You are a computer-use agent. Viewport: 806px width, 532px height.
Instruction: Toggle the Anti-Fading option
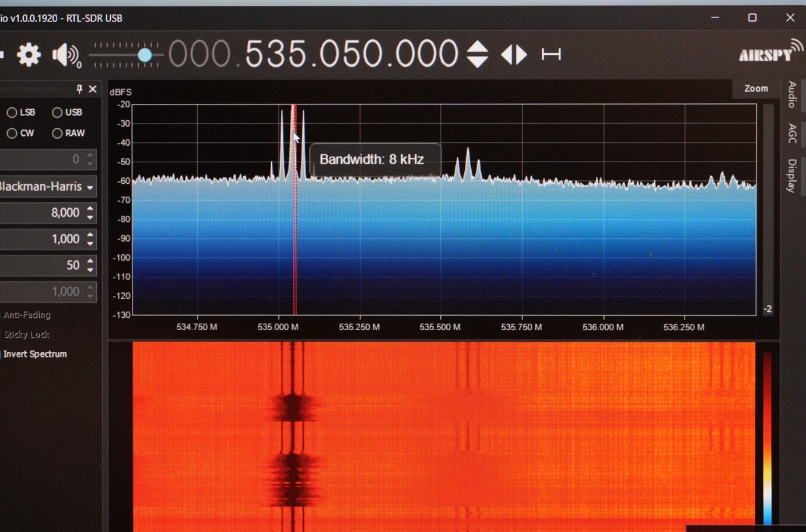pos(26,315)
